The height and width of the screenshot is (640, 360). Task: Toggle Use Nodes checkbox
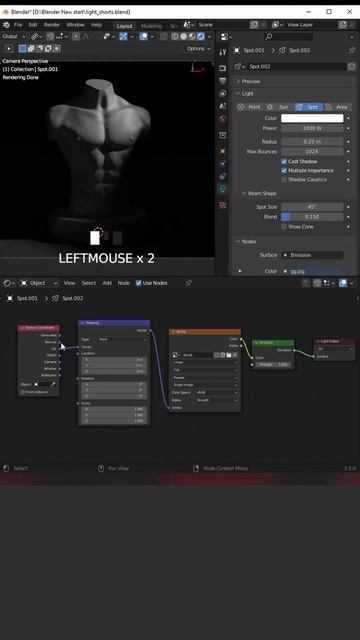(138, 283)
